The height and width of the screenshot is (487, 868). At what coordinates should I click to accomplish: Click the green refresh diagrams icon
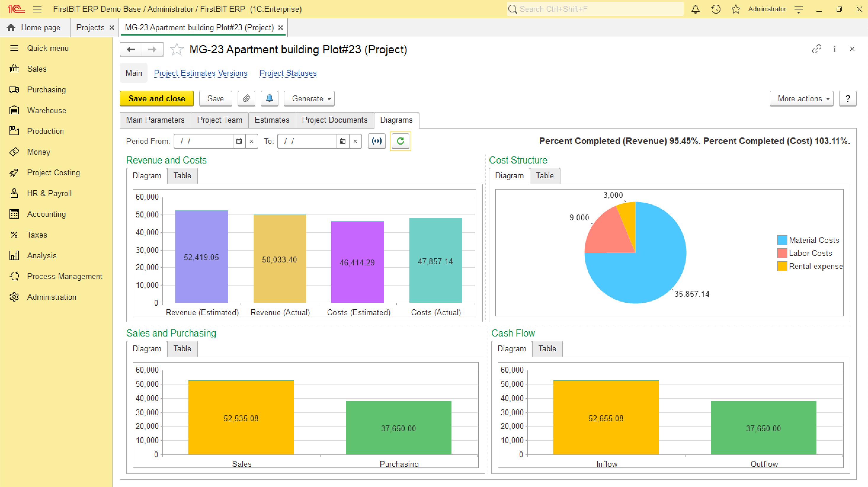pyautogui.click(x=400, y=141)
